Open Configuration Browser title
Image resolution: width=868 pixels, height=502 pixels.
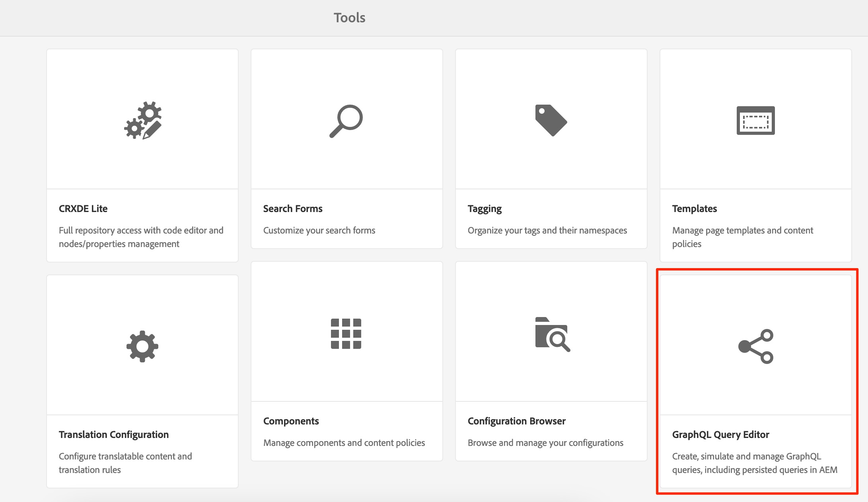pyautogui.click(x=516, y=421)
